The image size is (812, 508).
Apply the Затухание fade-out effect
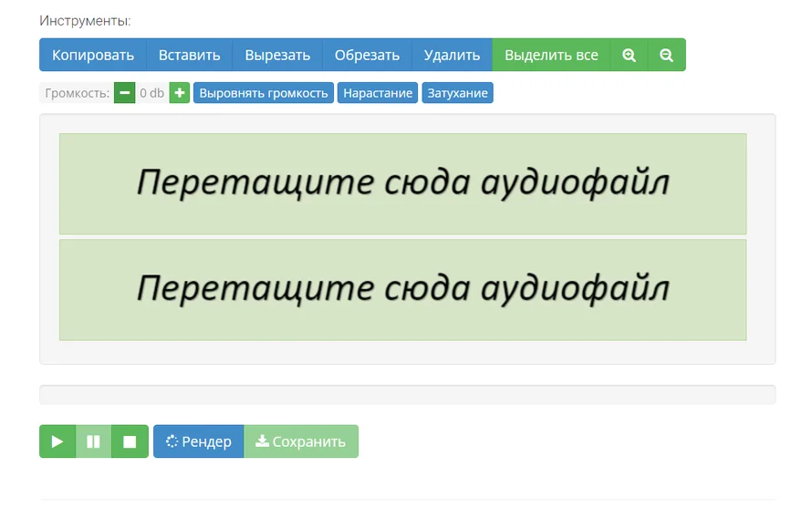tap(457, 93)
